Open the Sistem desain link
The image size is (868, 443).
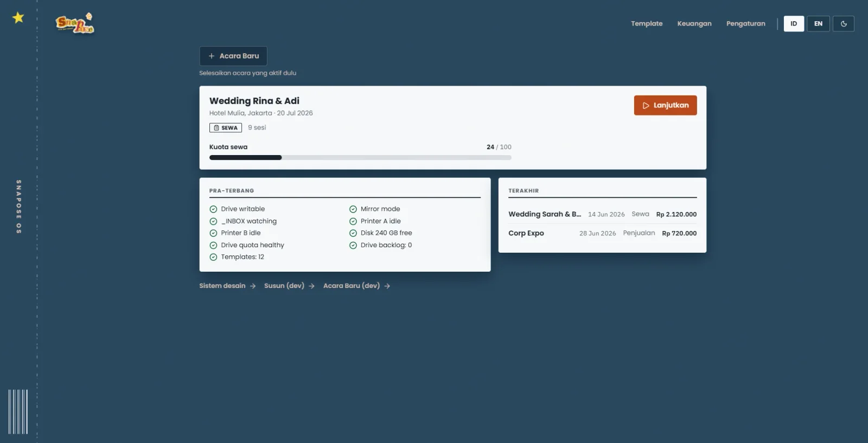coord(227,286)
